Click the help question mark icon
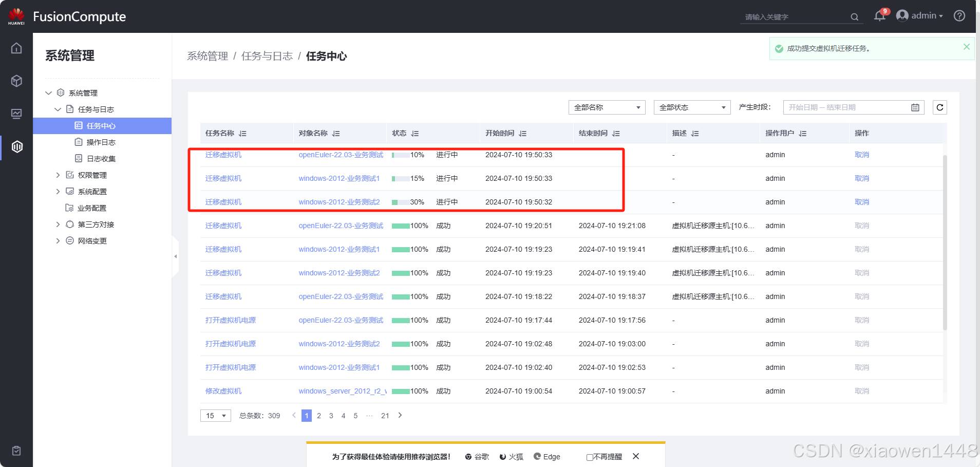This screenshot has width=980, height=467. tap(959, 16)
